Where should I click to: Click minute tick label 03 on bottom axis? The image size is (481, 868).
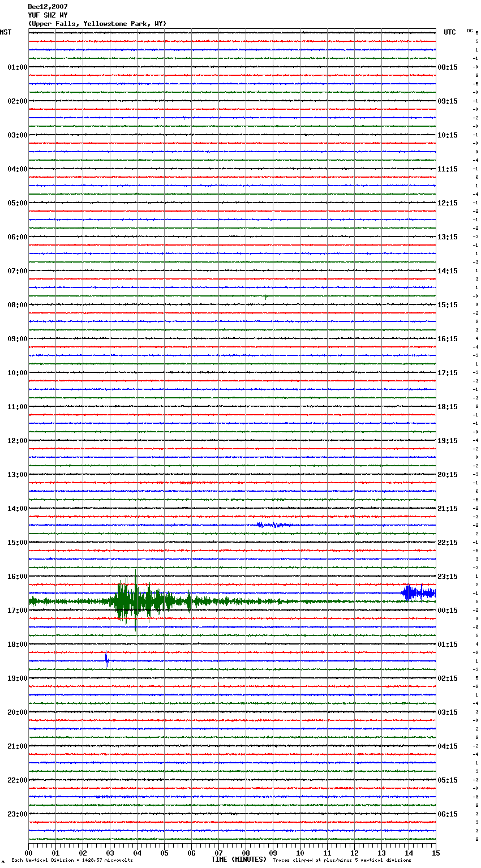coord(110,853)
